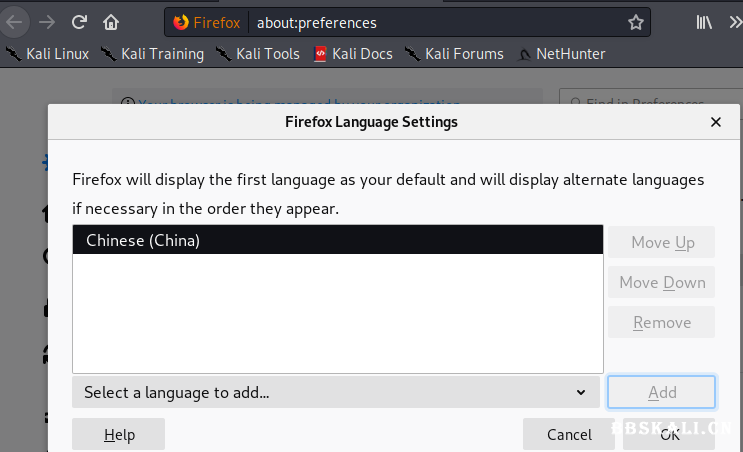This screenshot has width=743, height=452.
Task: Open Kali Tools bookmark
Action: 257,54
